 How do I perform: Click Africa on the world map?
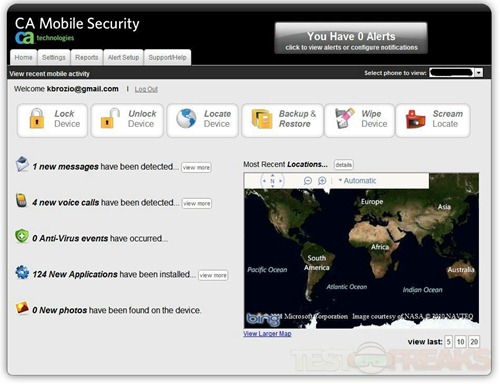(380, 247)
